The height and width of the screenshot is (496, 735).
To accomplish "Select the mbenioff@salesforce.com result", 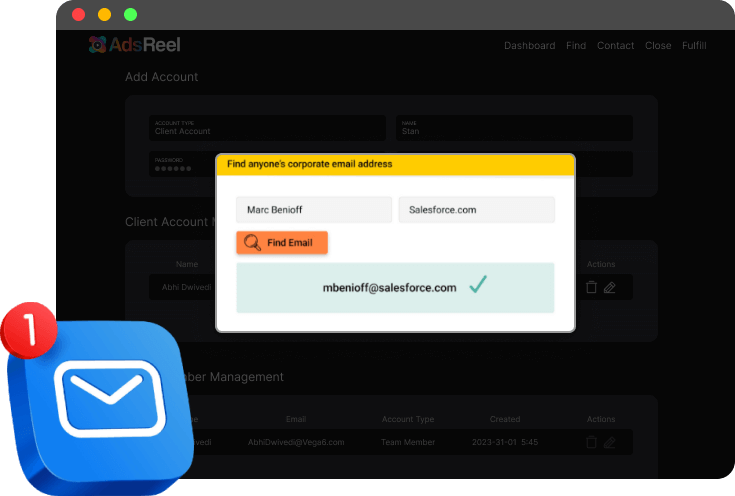I will coord(395,288).
